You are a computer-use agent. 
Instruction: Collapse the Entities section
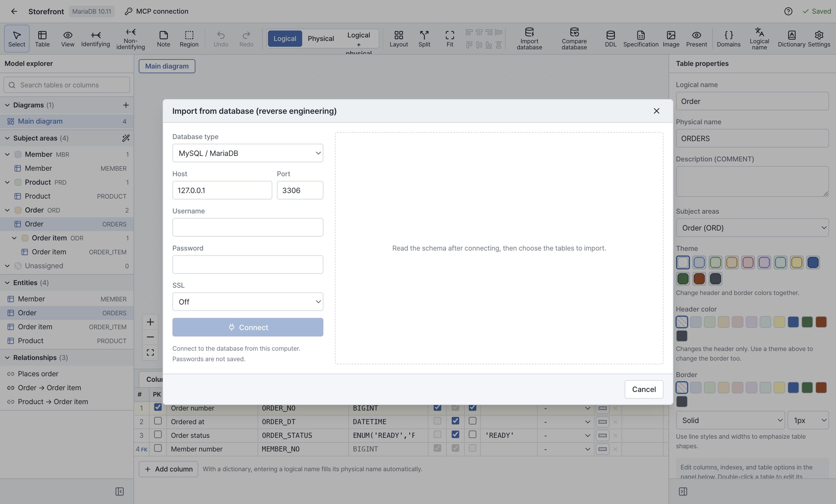7,283
